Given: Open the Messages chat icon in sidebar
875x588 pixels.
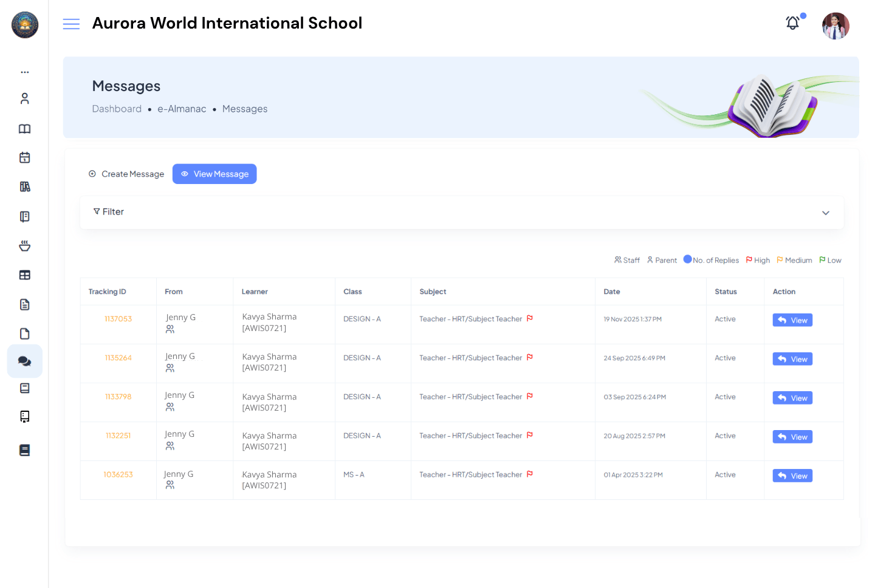Looking at the screenshot, I should [x=24, y=361].
